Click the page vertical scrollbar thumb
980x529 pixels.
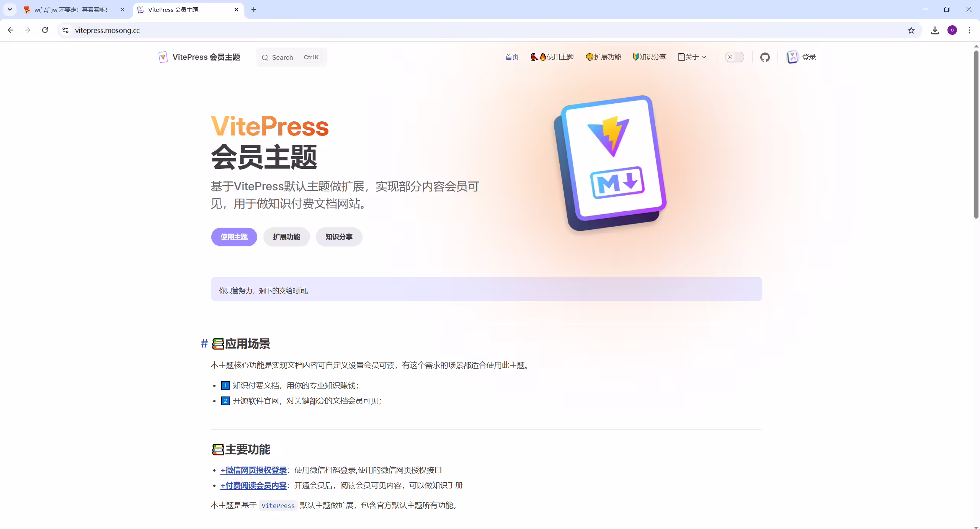[x=976, y=134]
